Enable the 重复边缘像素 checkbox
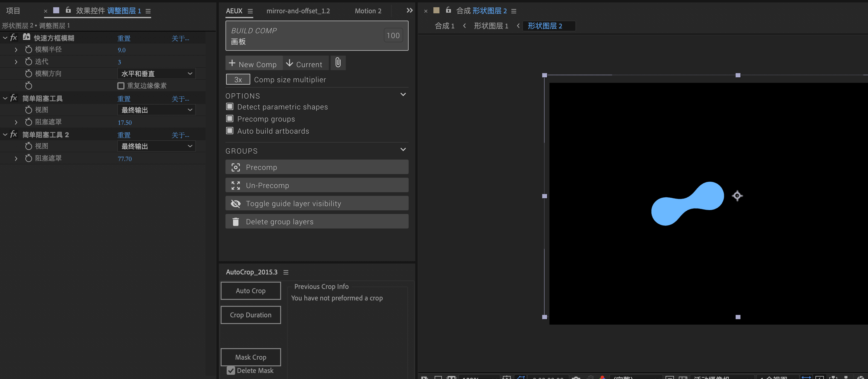Viewport: 868px width, 379px height. pos(121,86)
